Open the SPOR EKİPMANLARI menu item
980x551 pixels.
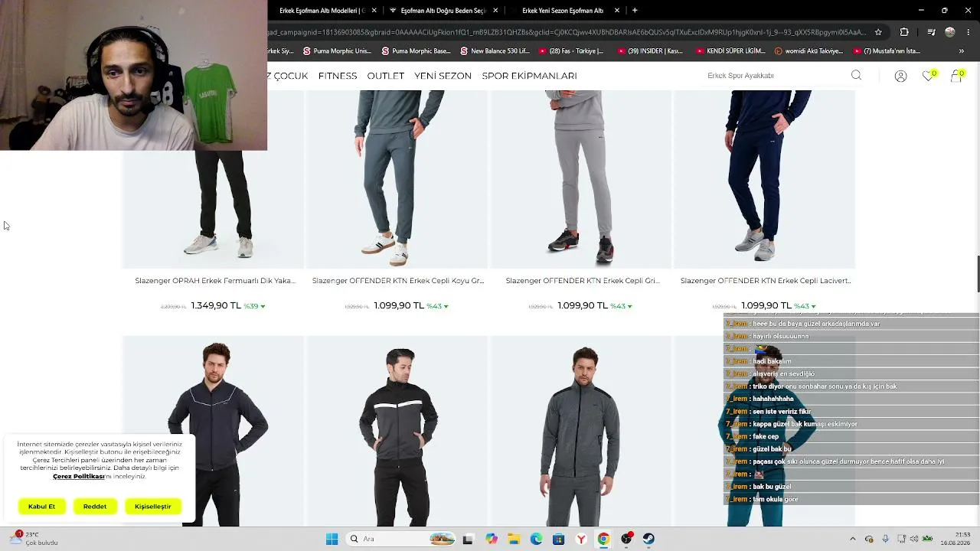click(529, 76)
